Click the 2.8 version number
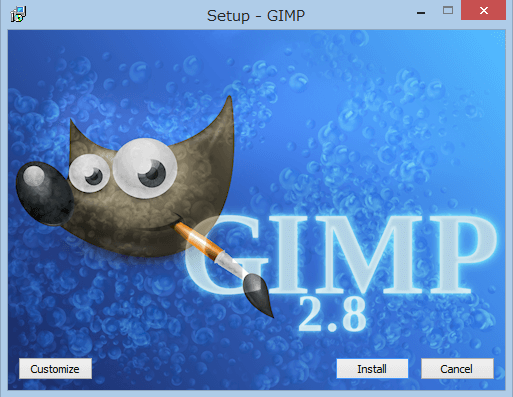The image size is (513, 397). pyautogui.click(x=332, y=314)
